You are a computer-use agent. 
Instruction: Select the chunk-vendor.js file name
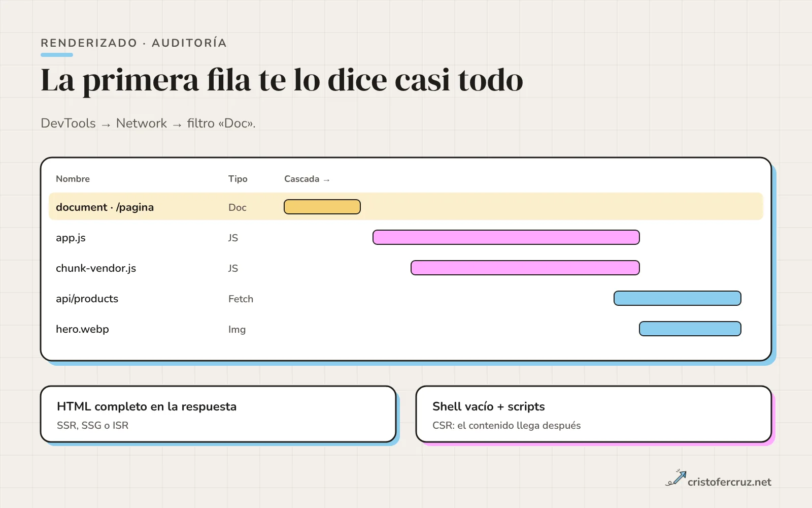coord(96,268)
